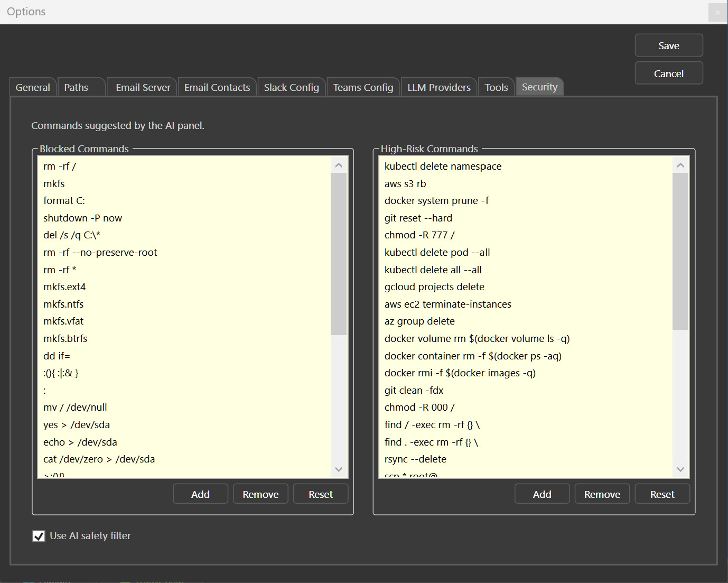Open the Tools tab
Screen dimensions: 728x583
(496, 87)
